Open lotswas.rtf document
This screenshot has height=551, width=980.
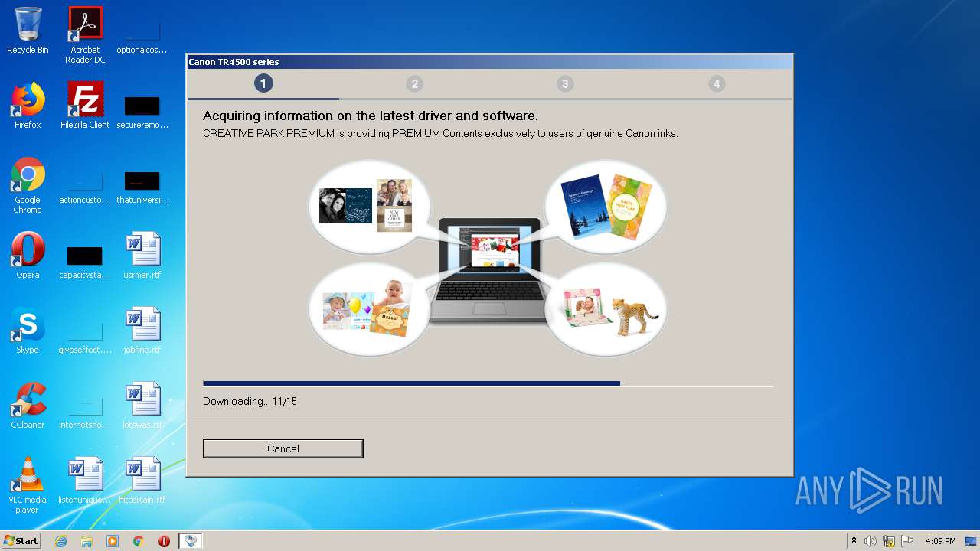pos(142,406)
